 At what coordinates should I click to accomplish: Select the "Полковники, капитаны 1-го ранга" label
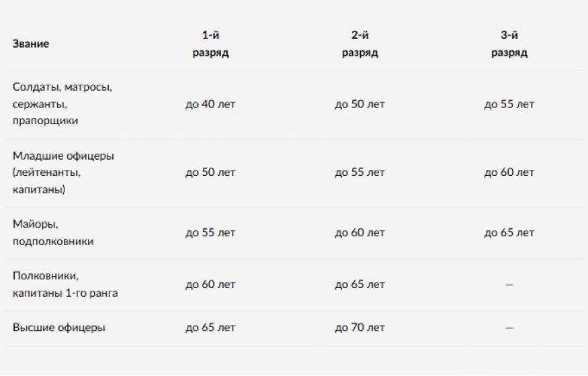[x=65, y=285]
